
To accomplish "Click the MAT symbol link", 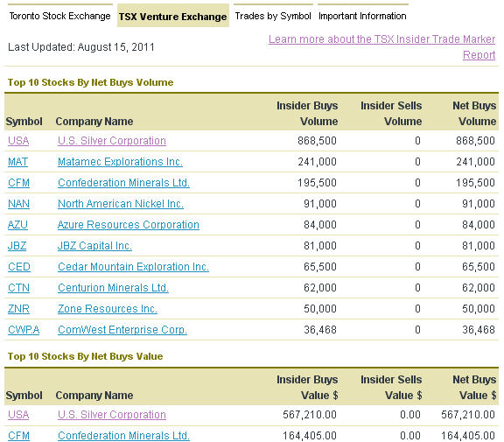I will tap(17, 162).
